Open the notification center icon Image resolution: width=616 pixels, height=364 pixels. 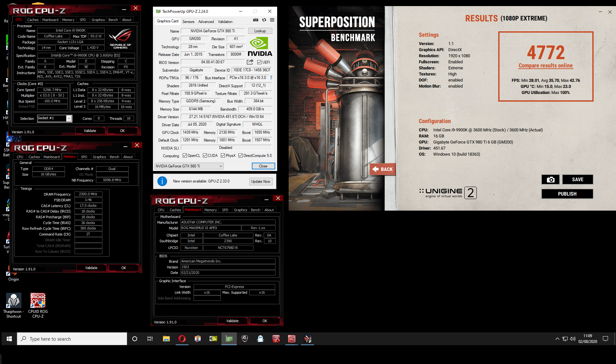click(x=605, y=339)
